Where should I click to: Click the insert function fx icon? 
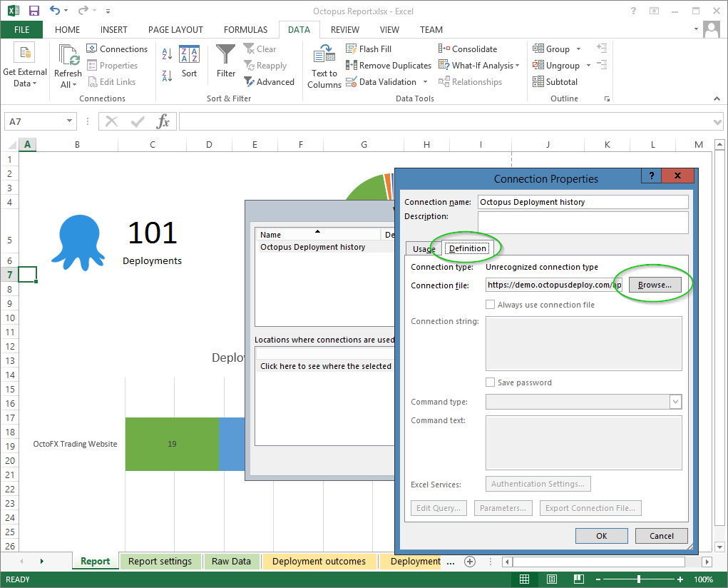pyautogui.click(x=163, y=121)
